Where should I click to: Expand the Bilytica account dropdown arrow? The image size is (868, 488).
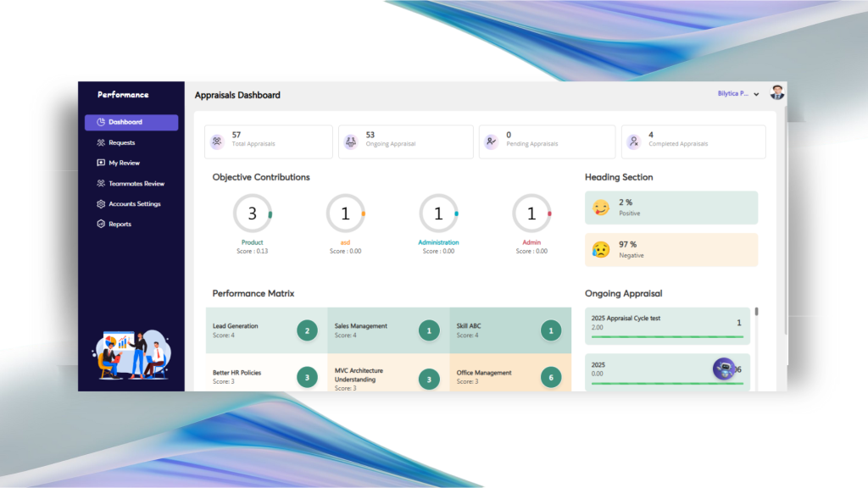tap(756, 95)
